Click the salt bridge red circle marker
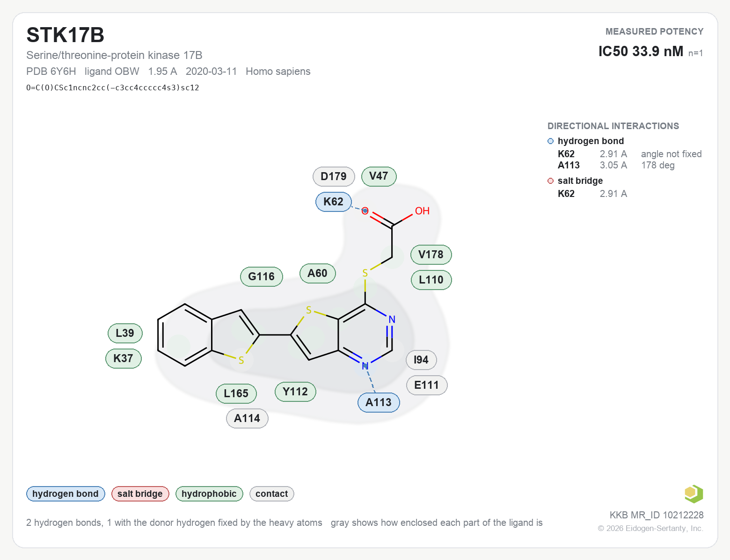The width and height of the screenshot is (730, 560). click(550, 181)
